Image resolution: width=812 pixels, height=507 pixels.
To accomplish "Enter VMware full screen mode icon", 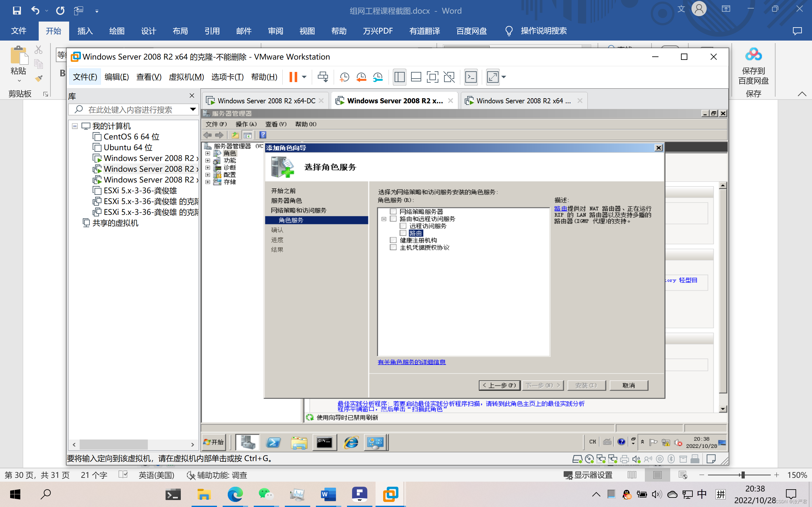I will pos(432,77).
